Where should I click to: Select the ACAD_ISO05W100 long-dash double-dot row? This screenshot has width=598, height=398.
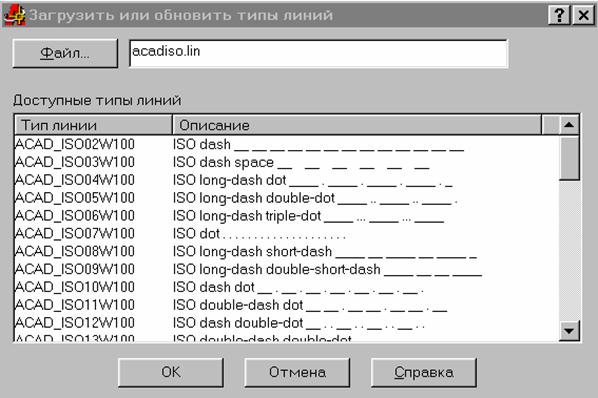click(287, 198)
